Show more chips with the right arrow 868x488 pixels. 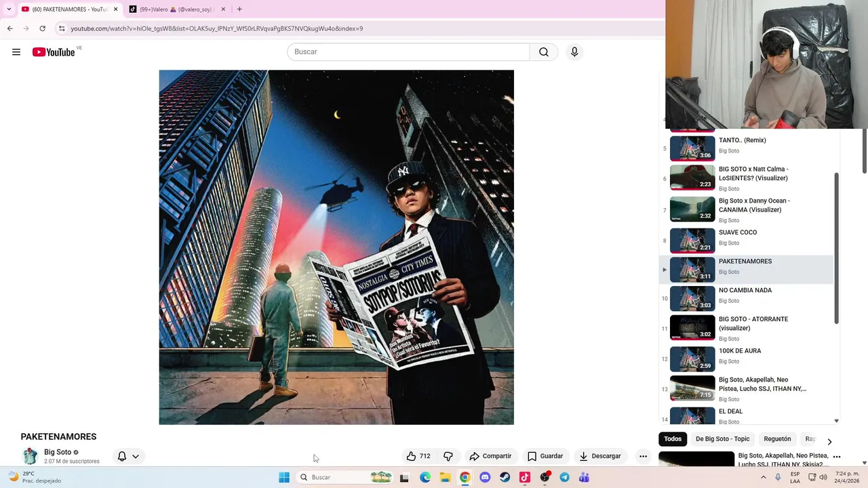tap(829, 441)
